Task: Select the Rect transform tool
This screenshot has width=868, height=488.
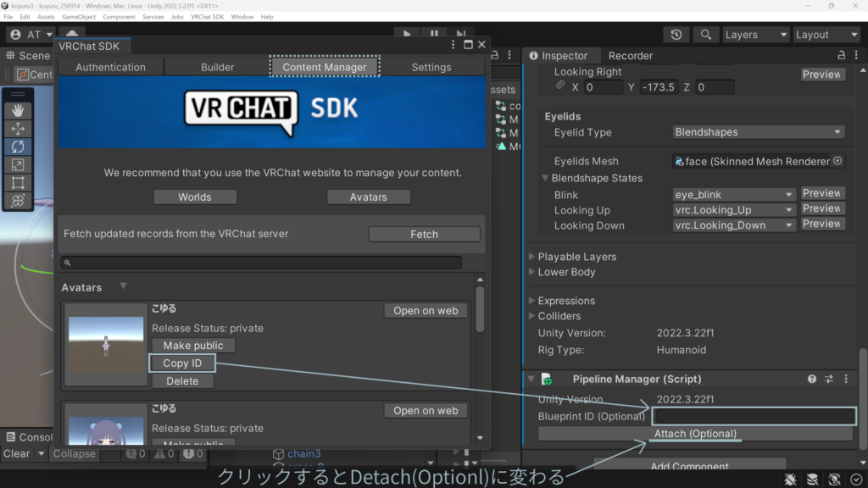Action: click(x=18, y=183)
